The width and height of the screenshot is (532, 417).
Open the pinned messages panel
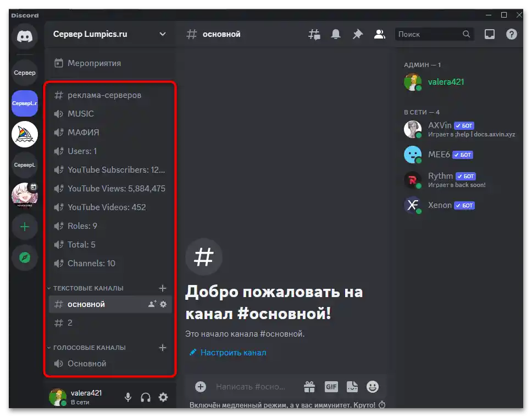point(358,34)
